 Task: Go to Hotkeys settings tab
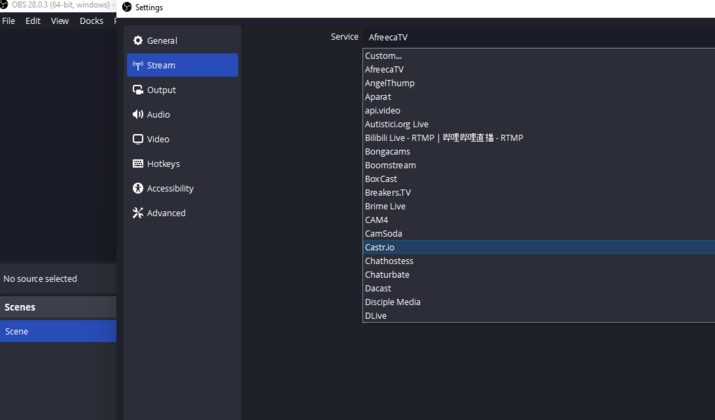point(182,164)
